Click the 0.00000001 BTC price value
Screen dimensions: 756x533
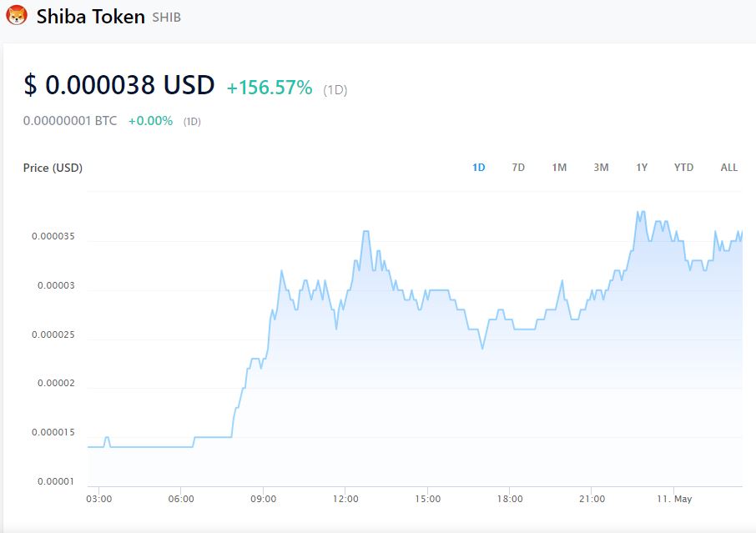click(70, 121)
